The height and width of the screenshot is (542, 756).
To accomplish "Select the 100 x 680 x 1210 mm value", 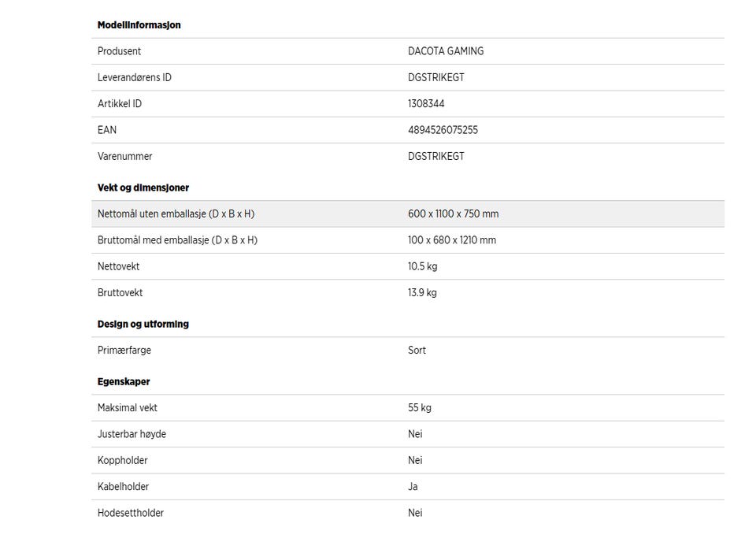I will click(x=452, y=240).
